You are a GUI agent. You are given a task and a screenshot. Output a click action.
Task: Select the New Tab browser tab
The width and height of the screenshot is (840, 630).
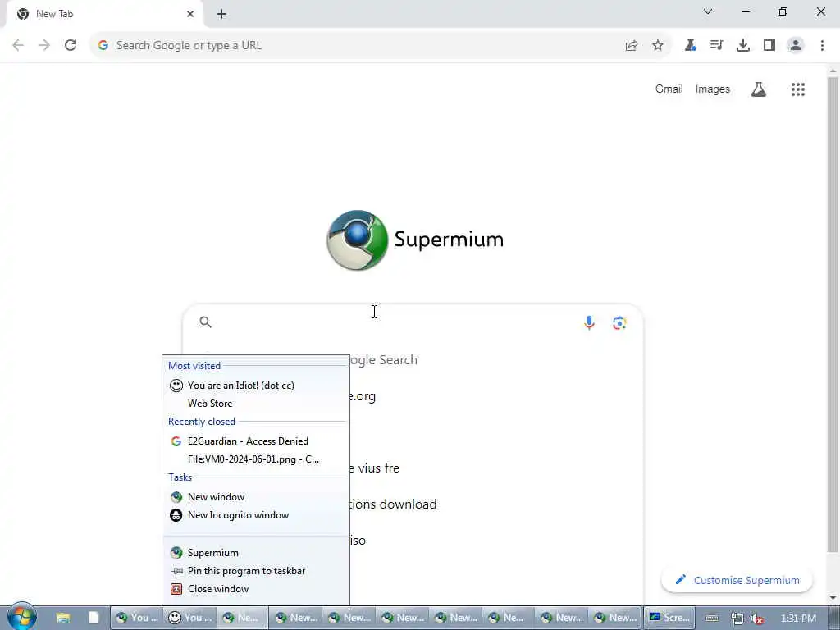coord(105,15)
